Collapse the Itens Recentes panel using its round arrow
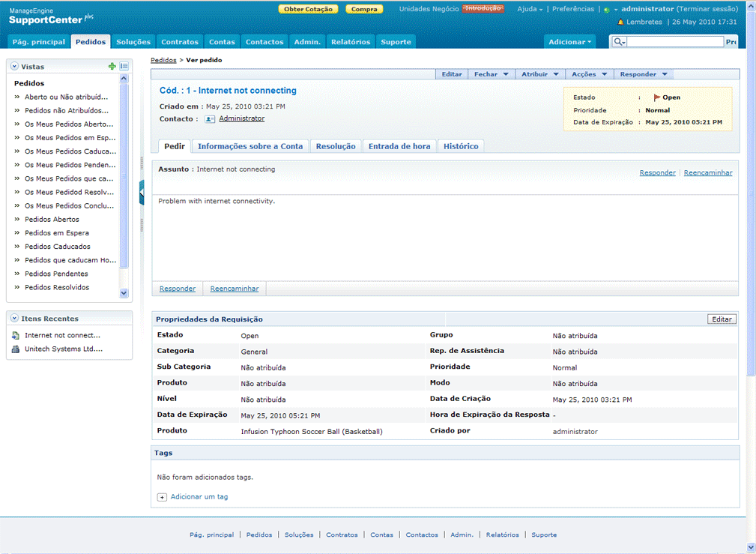 click(x=14, y=319)
